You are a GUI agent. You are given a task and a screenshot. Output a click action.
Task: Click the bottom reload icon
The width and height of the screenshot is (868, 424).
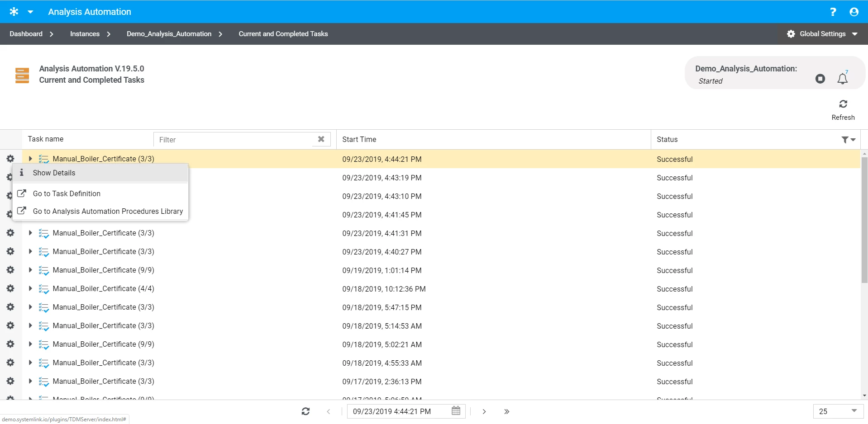point(305,411)
